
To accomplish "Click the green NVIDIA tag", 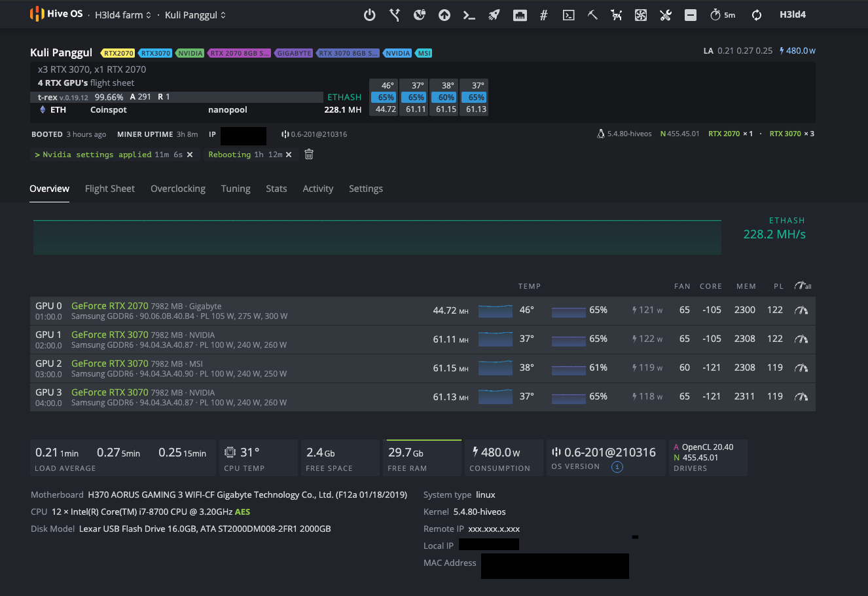I will (190, 53).
